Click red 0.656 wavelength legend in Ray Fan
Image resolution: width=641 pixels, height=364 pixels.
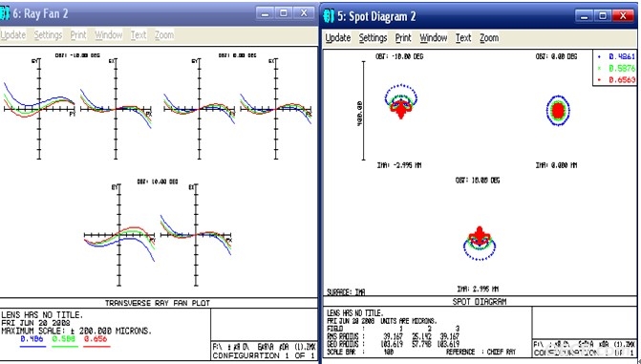pos(96,341)
